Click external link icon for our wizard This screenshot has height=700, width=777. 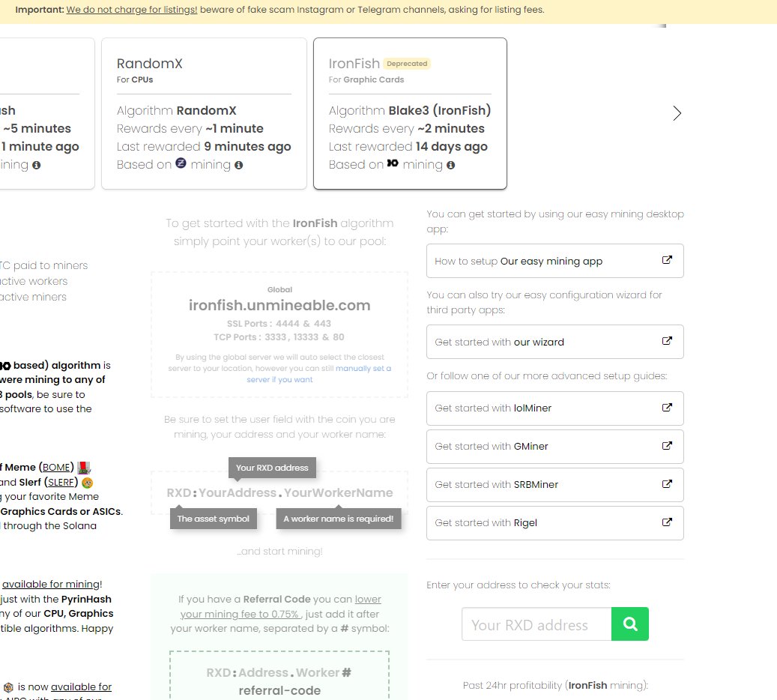[x=667, y=340]
